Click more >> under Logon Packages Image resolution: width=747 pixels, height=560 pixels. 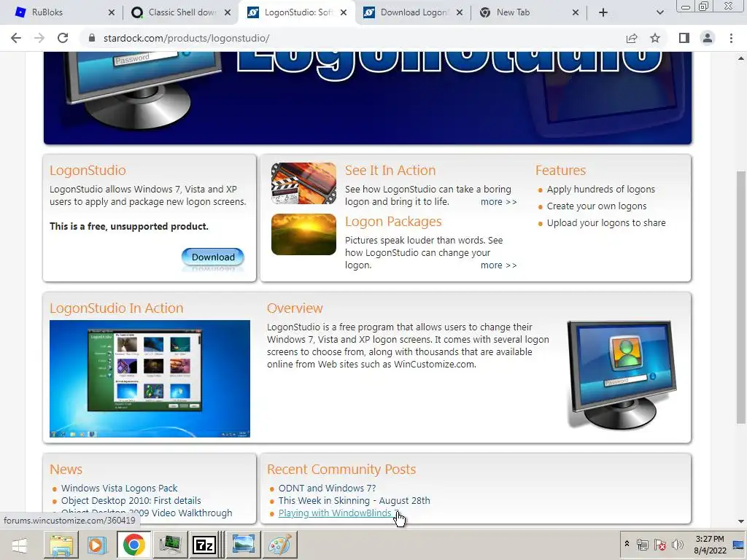(x=498, y=265)
